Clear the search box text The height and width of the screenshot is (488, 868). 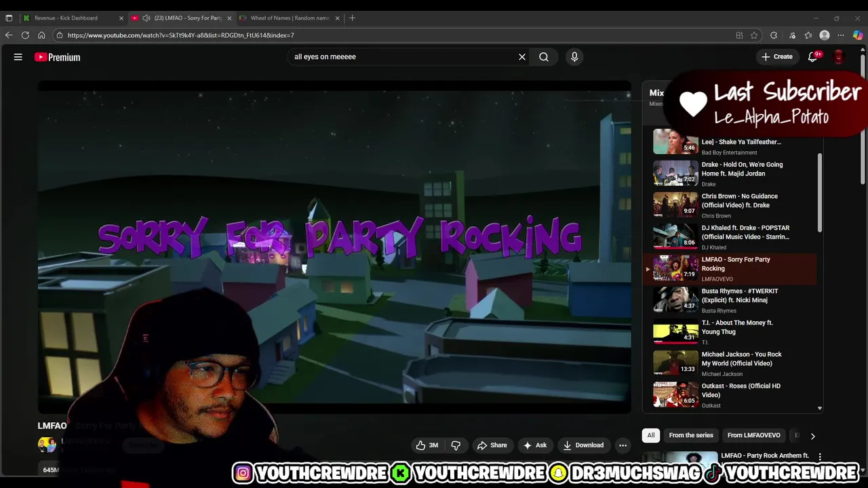(522, 57)
